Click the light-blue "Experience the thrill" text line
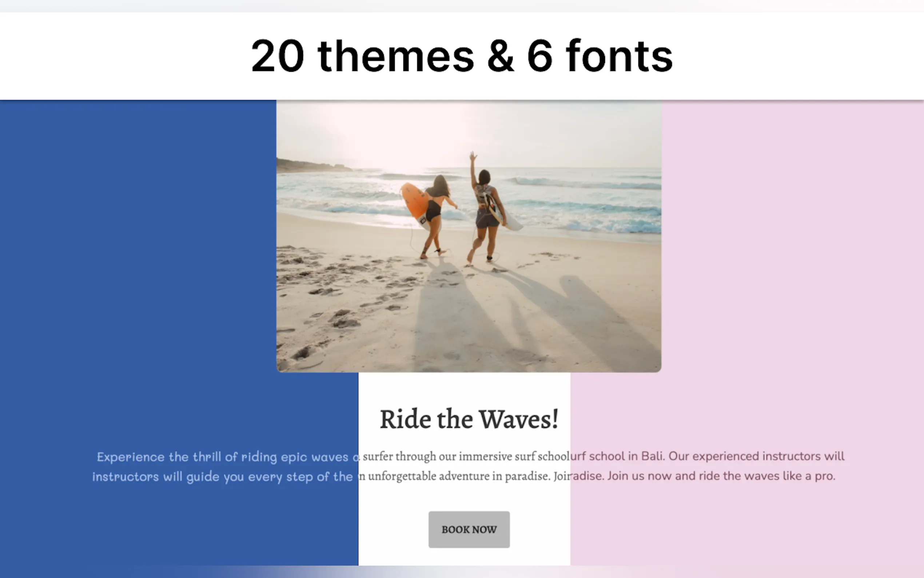 point(227,457)
